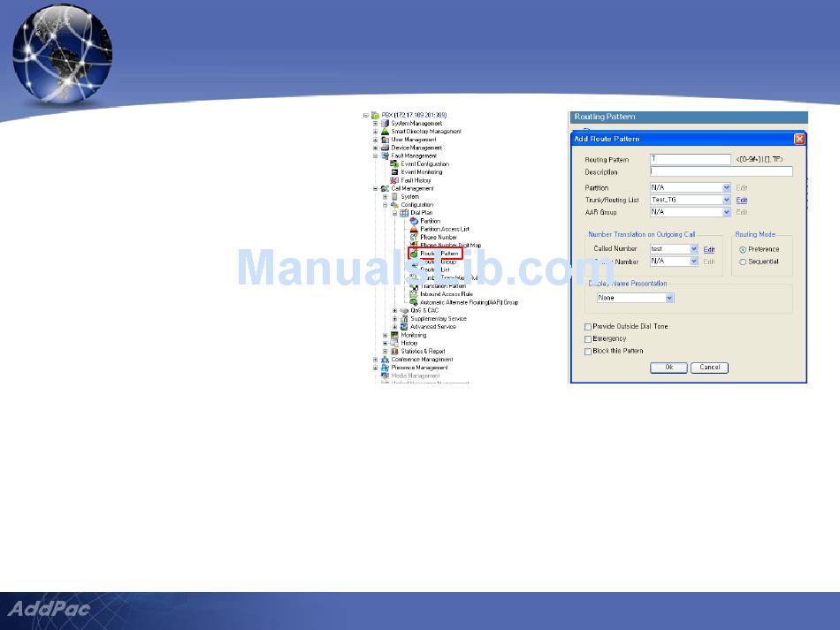Image resolution: width=840 pixels, height=630 pixels.
Task: Select the Sequential routing mode
Action: [743, 262]
